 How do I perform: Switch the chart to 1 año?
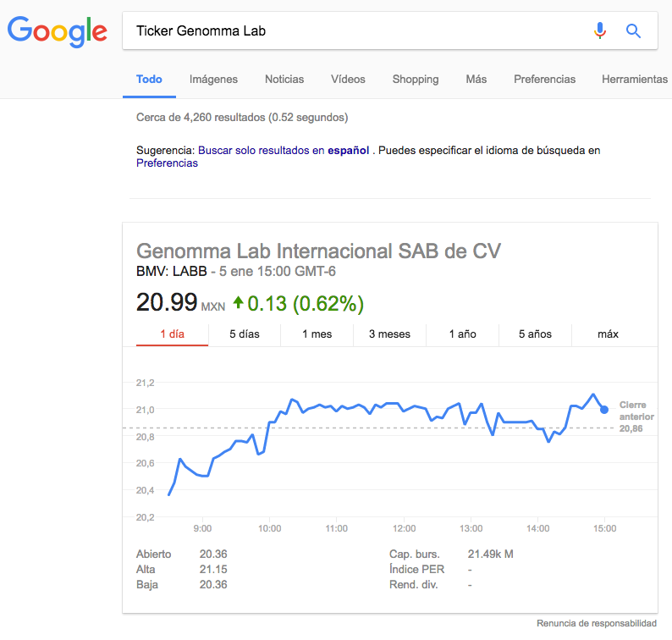point(463,334)
